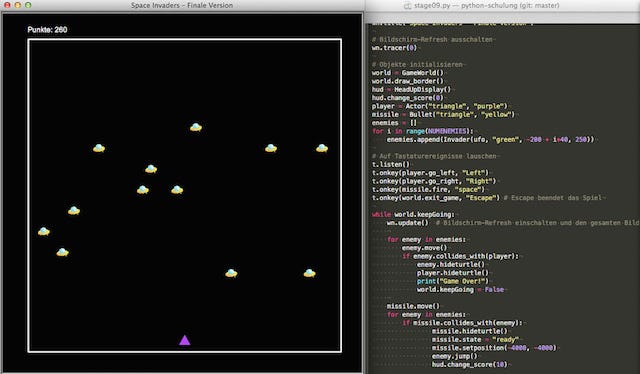Click the 'if enemy.collides_with(player):' line

[460, 256]
